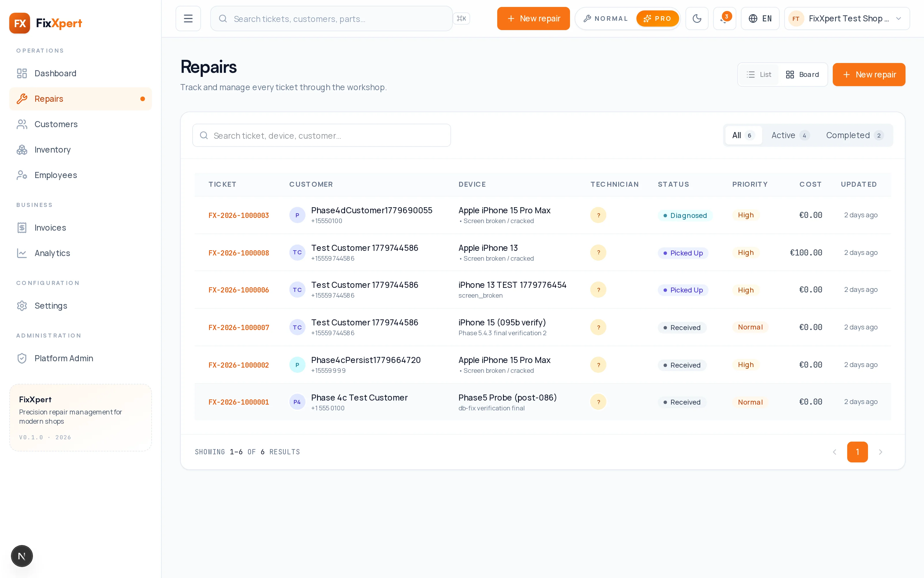This screenshot has height=578, width=924.
Task: Focus the global search tickets field
Action: pyautogui.click(x=331, y=18)
